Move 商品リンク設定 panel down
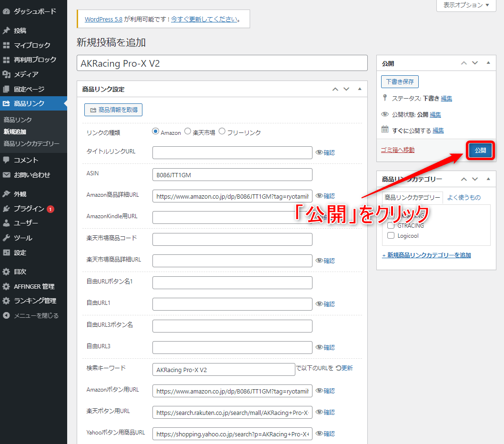504x444 pixels. click(x=346, y=89)
